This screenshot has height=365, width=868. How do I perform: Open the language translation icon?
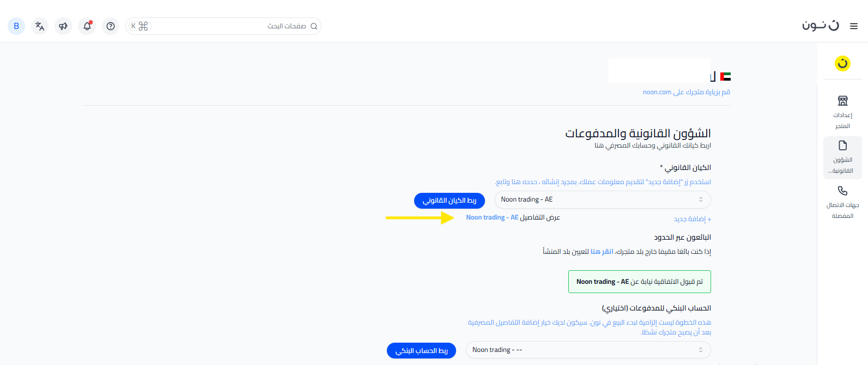pyautogui.click(x=40, y=26)
